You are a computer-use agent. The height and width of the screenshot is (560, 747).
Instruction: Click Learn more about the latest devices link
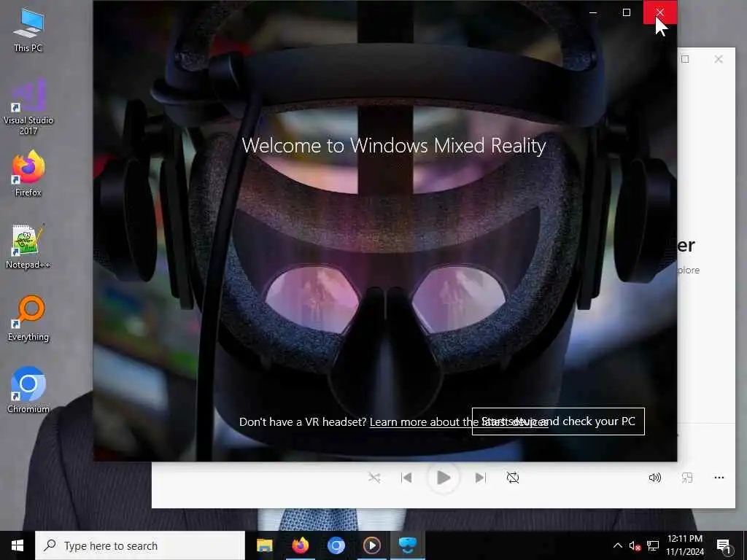pos(459,422)
